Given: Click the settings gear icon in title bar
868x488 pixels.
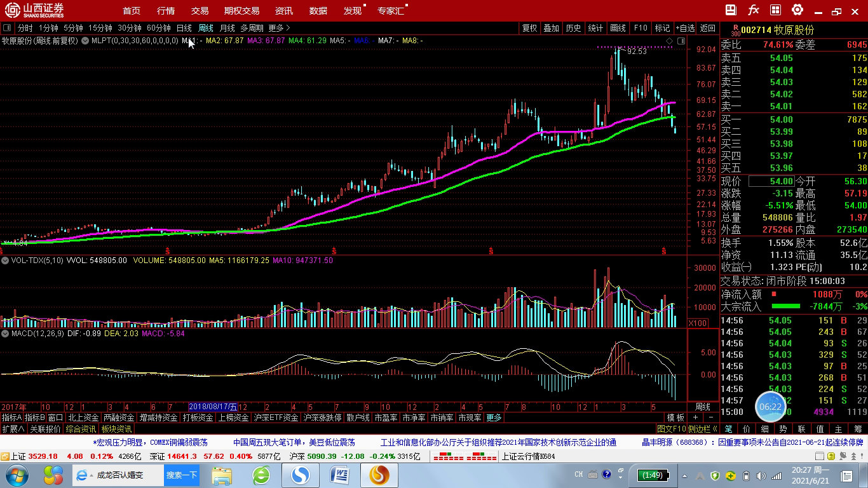Looking at the screenshot, I should (797, 10).
